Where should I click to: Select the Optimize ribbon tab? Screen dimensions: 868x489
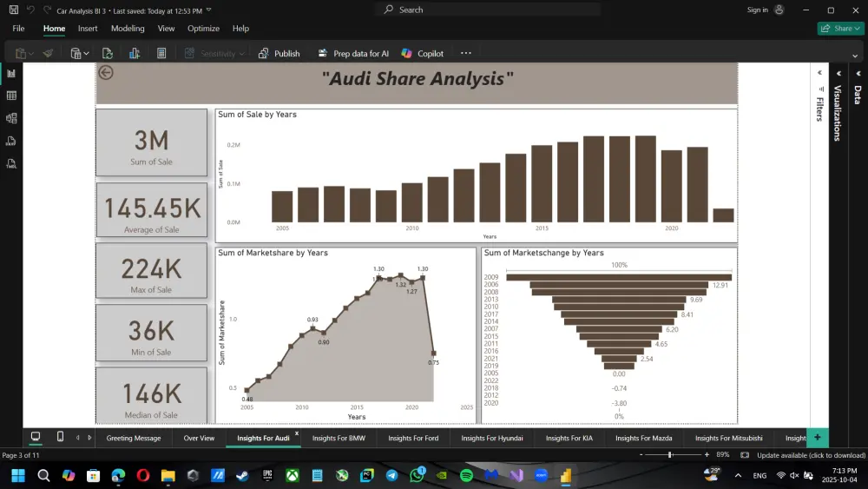tap(203, 29)
